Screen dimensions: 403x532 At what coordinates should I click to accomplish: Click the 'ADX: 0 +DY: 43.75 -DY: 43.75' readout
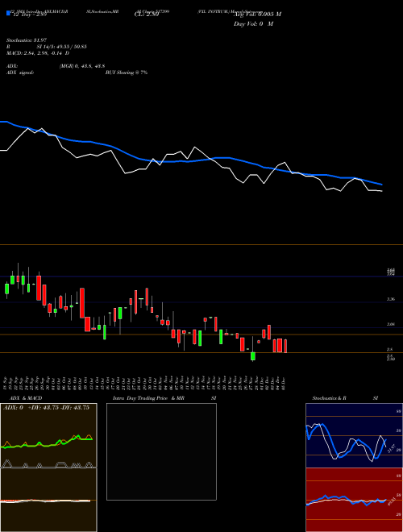[46, 408]
